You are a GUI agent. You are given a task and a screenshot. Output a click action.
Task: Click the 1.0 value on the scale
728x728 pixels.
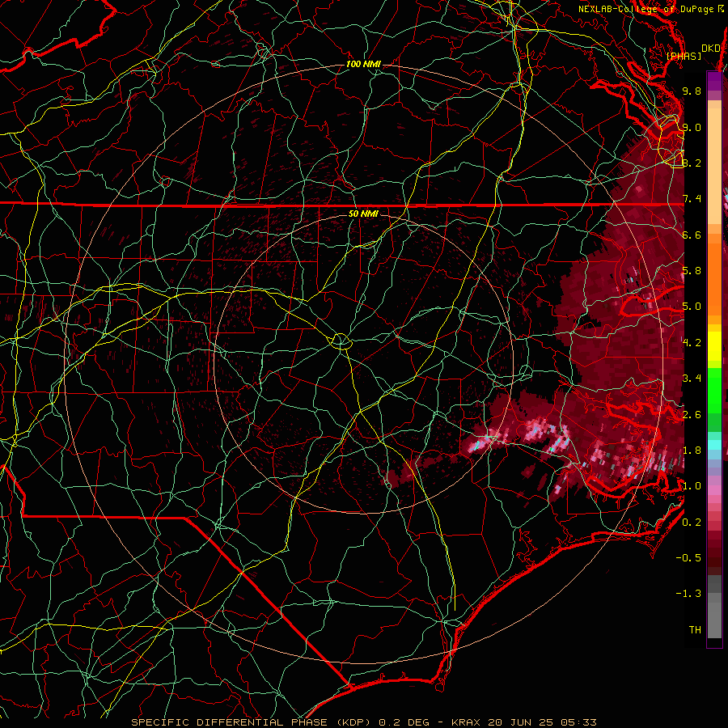(692, 487)
